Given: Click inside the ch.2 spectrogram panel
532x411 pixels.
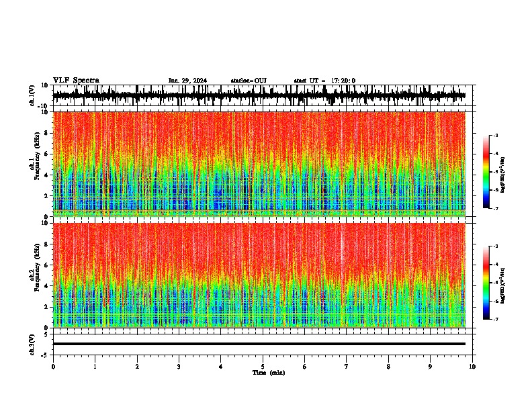Looking at the screenshot, I should pyautogui.click(x=259, y=275).
